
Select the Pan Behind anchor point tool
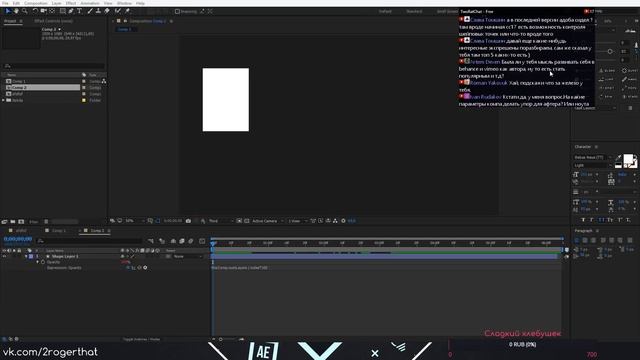coord(52,11)
